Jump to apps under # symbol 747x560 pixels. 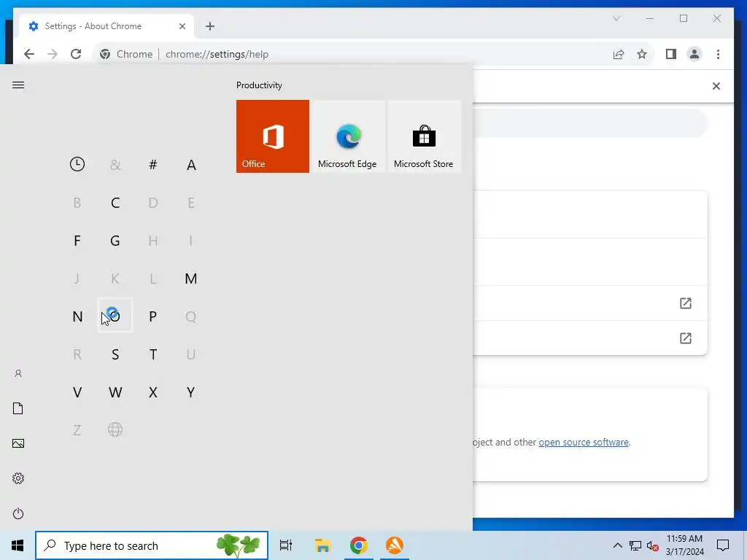[x=153, y=165]
